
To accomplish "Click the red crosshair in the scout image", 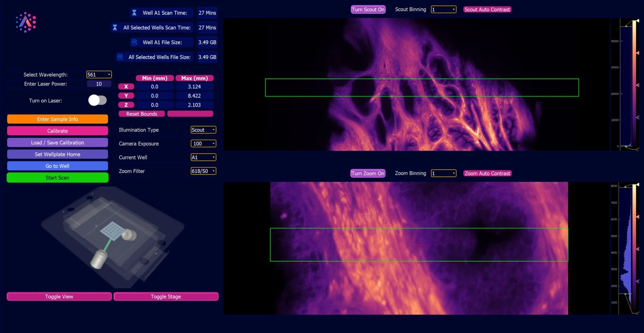I will point(423,88).
